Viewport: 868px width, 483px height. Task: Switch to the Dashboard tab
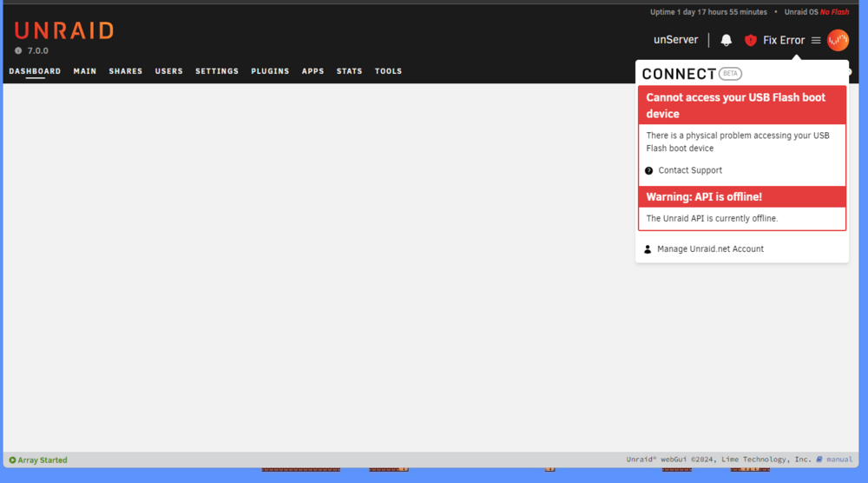35,71
